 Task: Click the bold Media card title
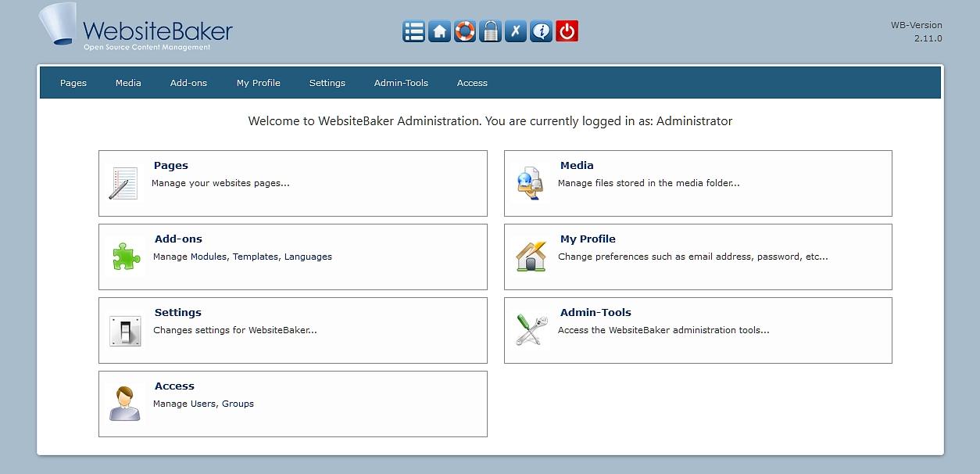click(x=577, y=165)
